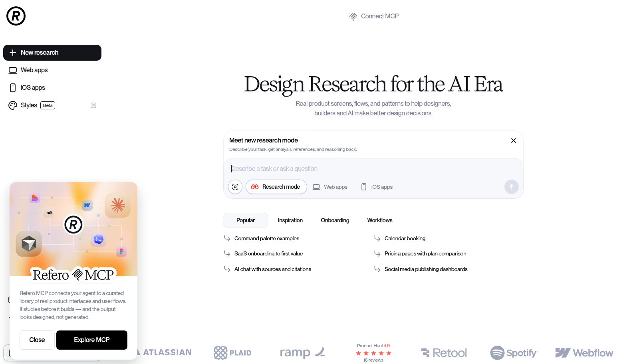Screen dimensions: 639x364
Task: Choose AI chat with sources and citations
Action: point(273,269)
